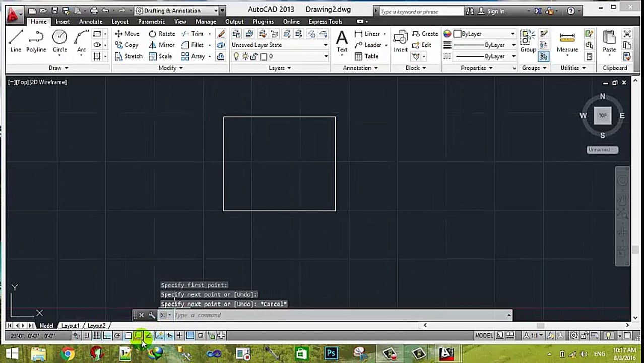Open the Unsaved Layer State dropdown
The width and height of the screenshot is (644, 363).
(279, 45)
